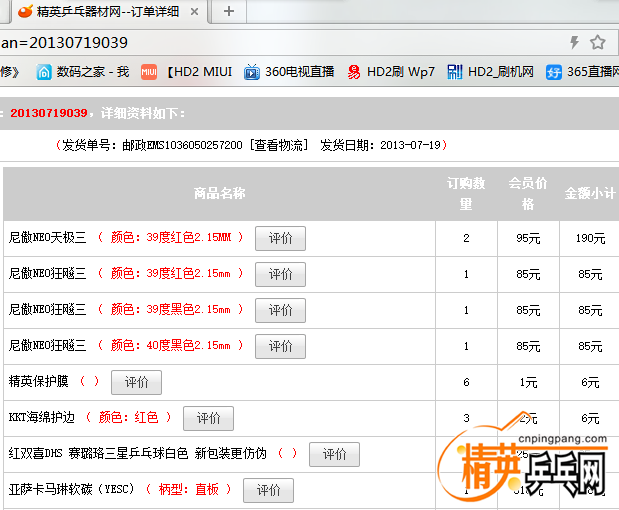The width and height of the screenshot is (619, 510).
Task: Click the red order number 20130719039
Action: (x=49, y=113)
